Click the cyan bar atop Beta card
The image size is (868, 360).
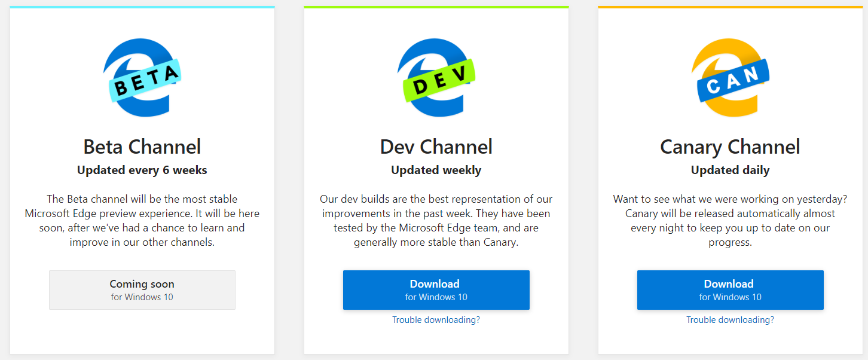(x=142, y=7)
